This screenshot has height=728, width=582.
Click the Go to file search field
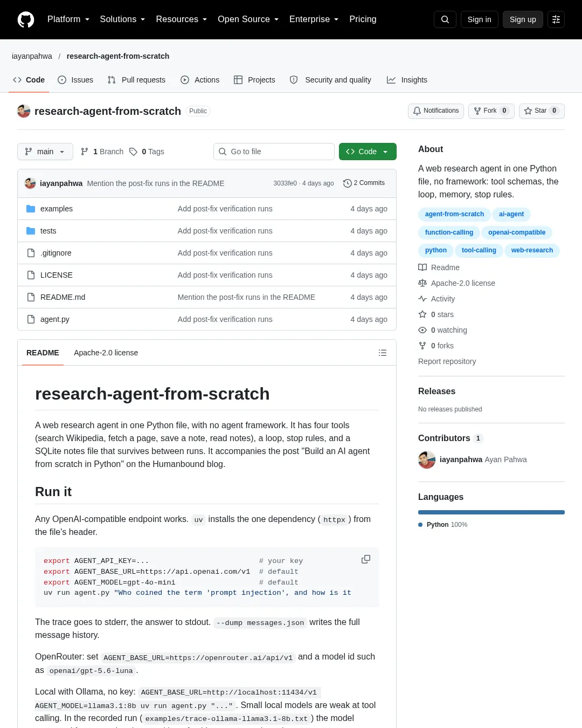[274, 152]
